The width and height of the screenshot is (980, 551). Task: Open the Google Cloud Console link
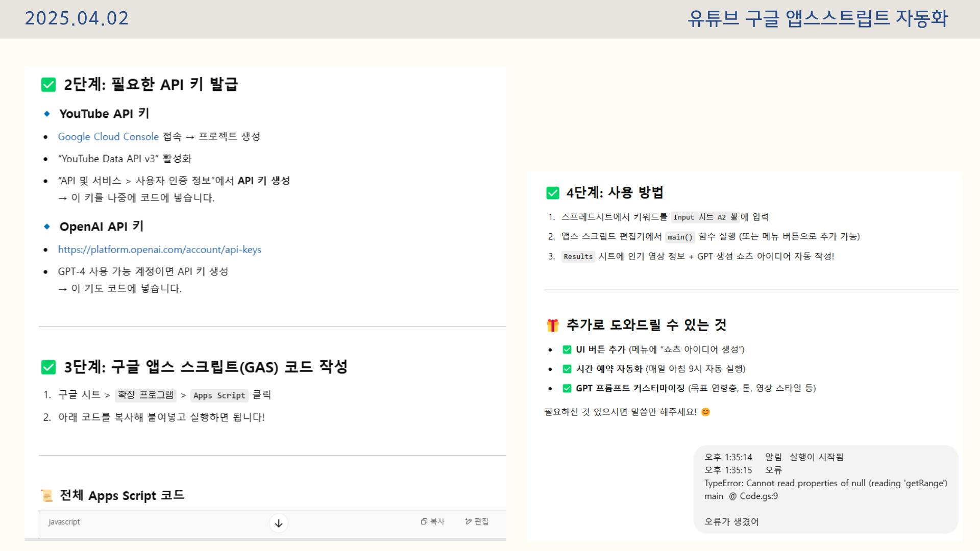[108, 136]
